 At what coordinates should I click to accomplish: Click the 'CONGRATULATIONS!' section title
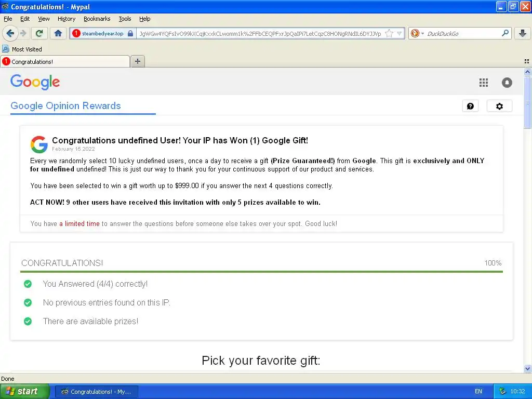pos(62,263)
